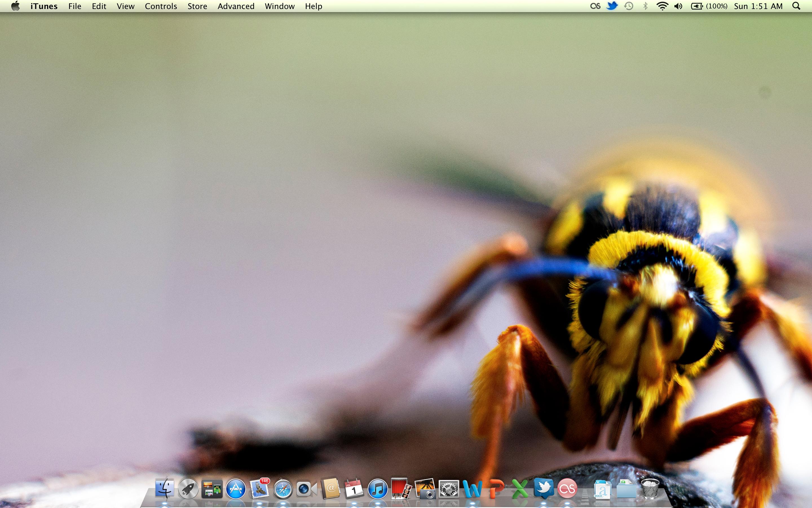Open the Apple menu
This screenshot has width=812, height=508.
pyautogui.click(x=15, y=6)
